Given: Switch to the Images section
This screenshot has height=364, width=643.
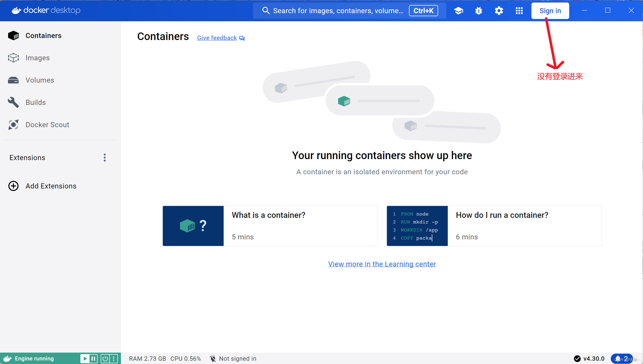Looking at the screenshot, I should tap(38, 58).
